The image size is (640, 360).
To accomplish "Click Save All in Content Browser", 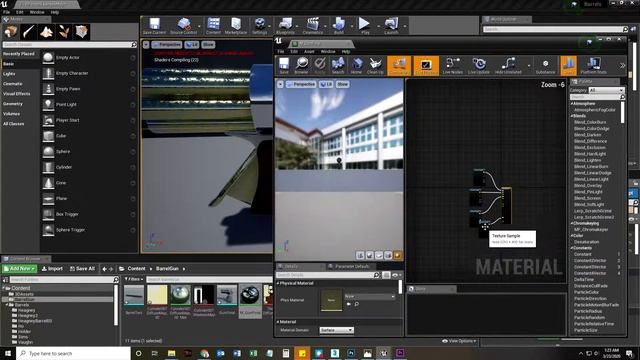I will (x=82, y=269).
